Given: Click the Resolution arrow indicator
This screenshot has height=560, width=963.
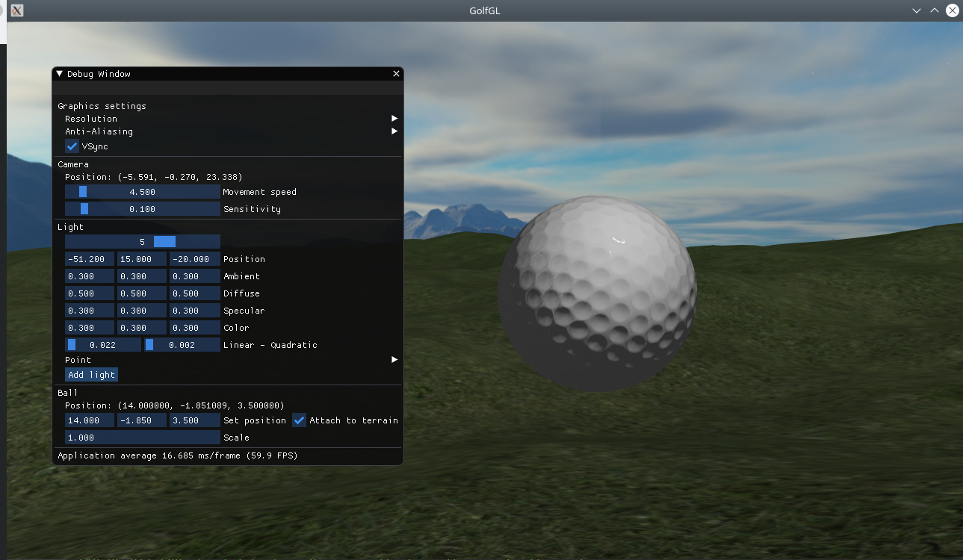Looking at the screenshot, I should [x=394, y=119].
